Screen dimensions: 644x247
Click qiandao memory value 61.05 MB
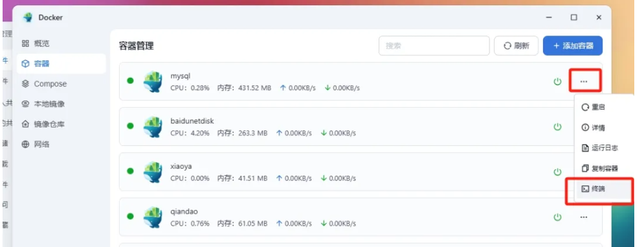pos(254,224)
